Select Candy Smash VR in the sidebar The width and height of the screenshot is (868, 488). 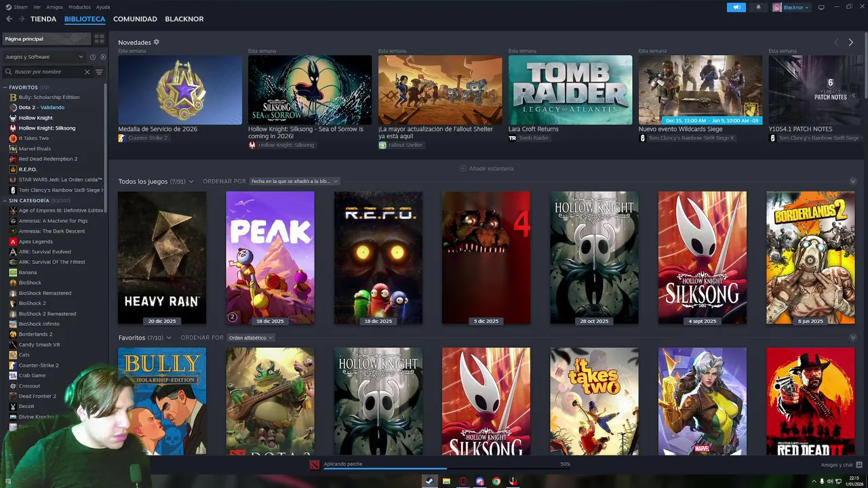coord(39,344)
